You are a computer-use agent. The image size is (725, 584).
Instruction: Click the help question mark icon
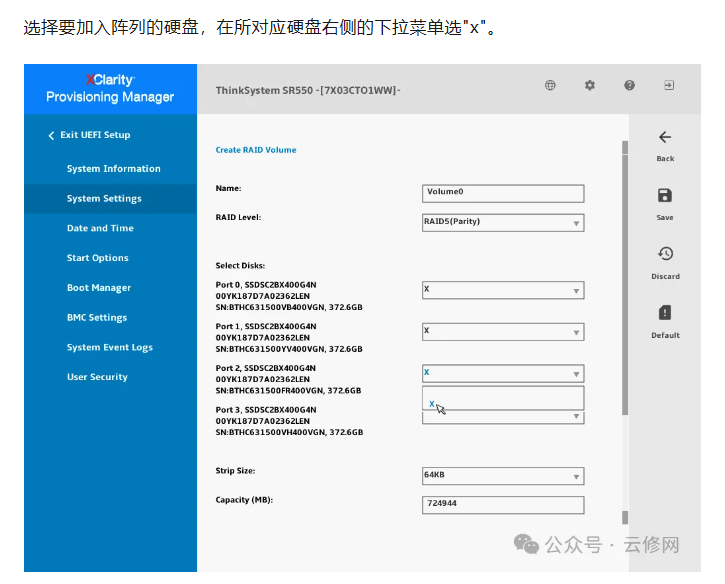(629, 85)
